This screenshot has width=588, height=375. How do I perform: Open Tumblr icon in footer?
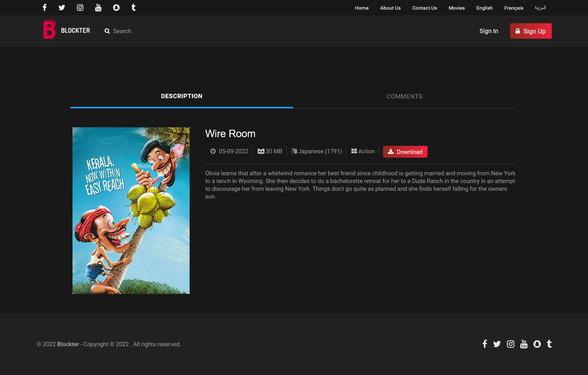pyautogui.click(x=549, y=344)
